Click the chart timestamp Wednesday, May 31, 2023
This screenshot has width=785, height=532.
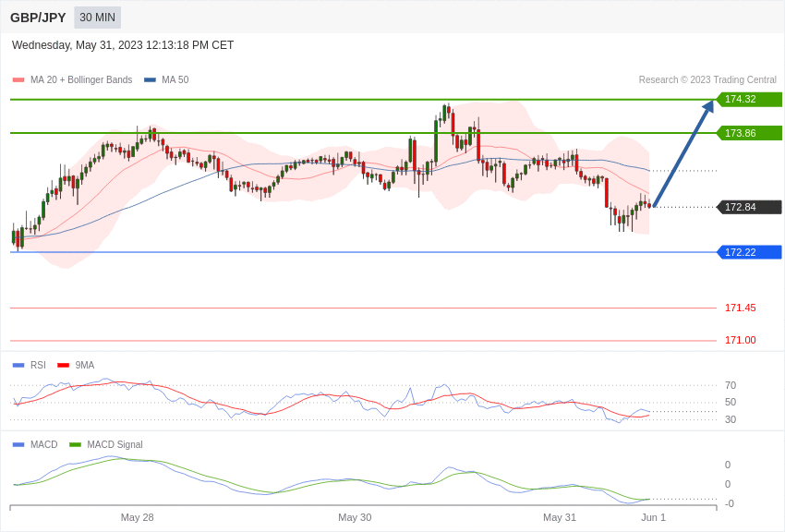point(123,45)
